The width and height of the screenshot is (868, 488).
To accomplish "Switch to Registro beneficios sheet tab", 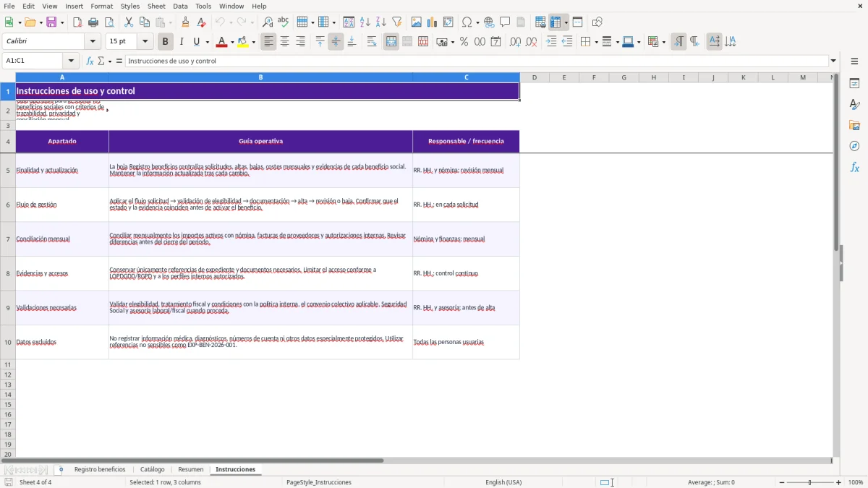I will 100,470.
